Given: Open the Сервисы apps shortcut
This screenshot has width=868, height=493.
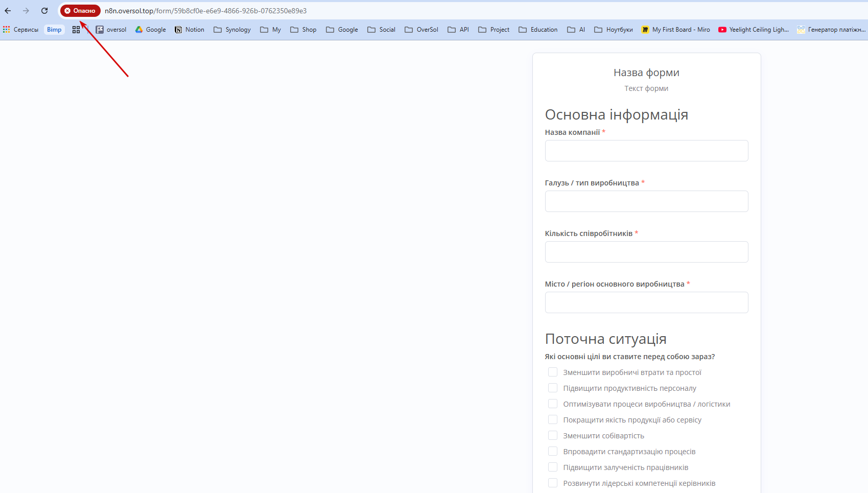Looking at the screenshot, I should point(20,30).
